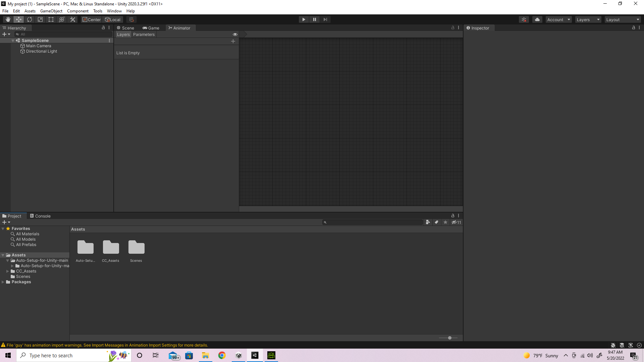Expand the Packages folder
The height and width of the screenshot is (362, 644).
pos(3,282)
